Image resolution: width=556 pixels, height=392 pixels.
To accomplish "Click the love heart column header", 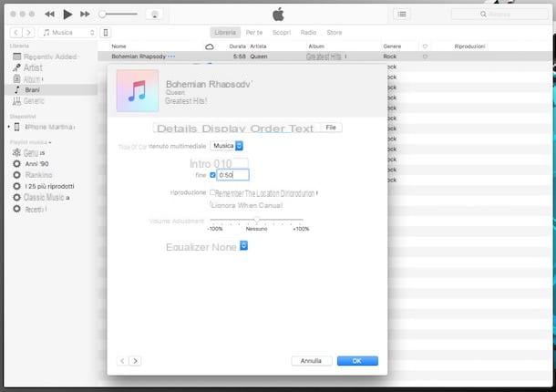I will coord(425,46).
